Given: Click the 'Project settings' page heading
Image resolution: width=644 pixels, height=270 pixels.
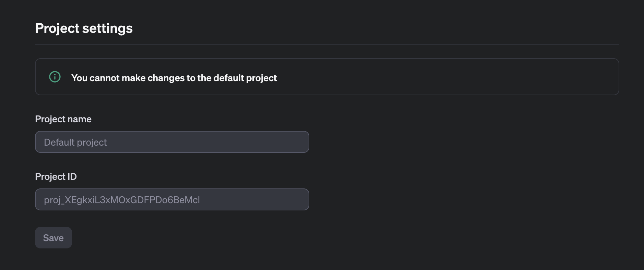Looking at the screenshot, I should click(84, 28).
